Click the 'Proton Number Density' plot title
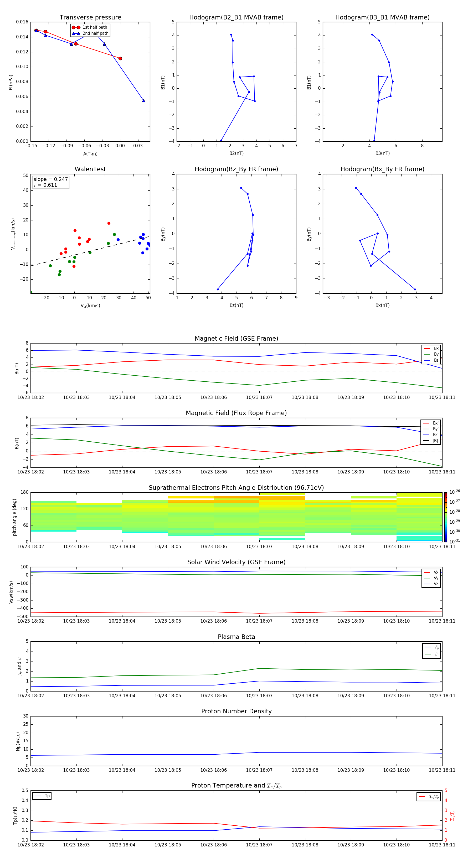The width and height of the screenshot is (473, 868). (236, 711)
